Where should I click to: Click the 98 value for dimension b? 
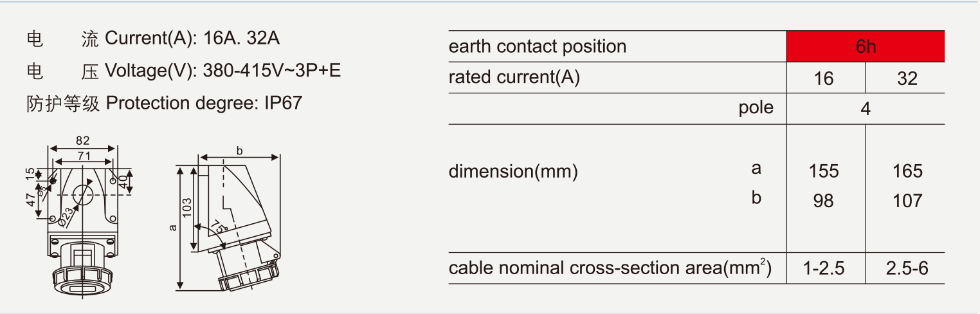coord(823,201)
